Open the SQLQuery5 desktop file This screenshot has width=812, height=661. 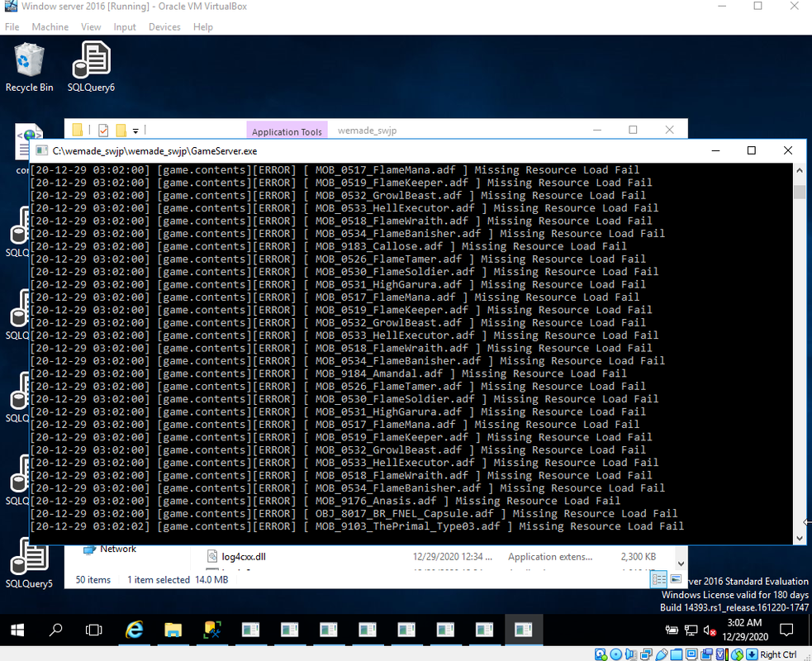pos(29,564)
